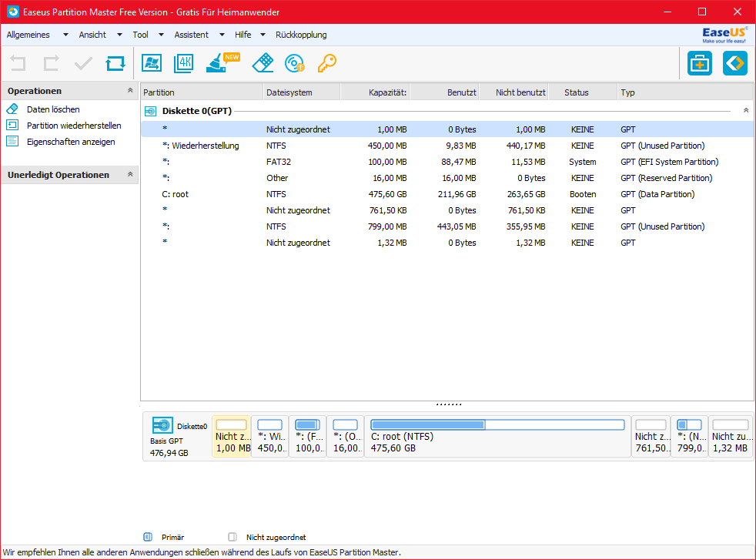The image size is (756, 560).
Task: Open the Assistent menu
Action: pyautogui.click(x=192, y=35)
